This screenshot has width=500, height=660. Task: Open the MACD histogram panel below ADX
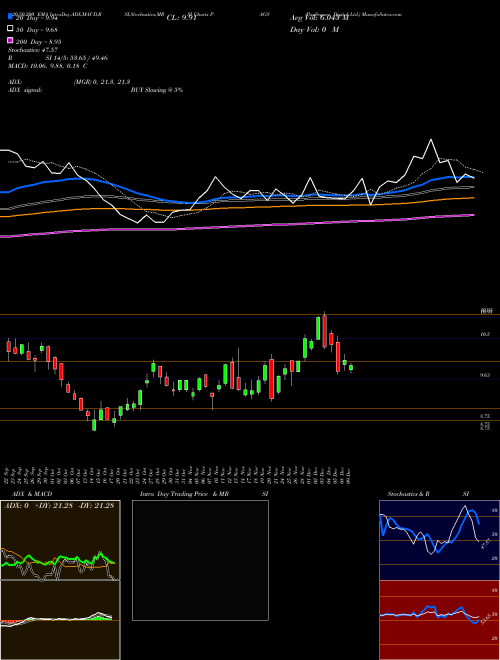(x=60, y=620)
